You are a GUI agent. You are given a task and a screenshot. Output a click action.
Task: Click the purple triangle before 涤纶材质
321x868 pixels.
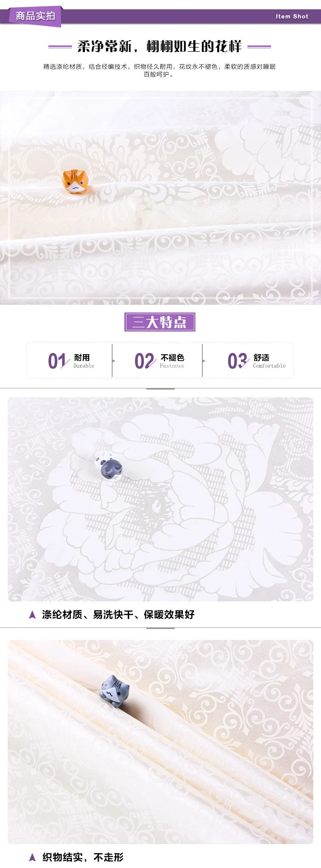click(x=33, y=615)
